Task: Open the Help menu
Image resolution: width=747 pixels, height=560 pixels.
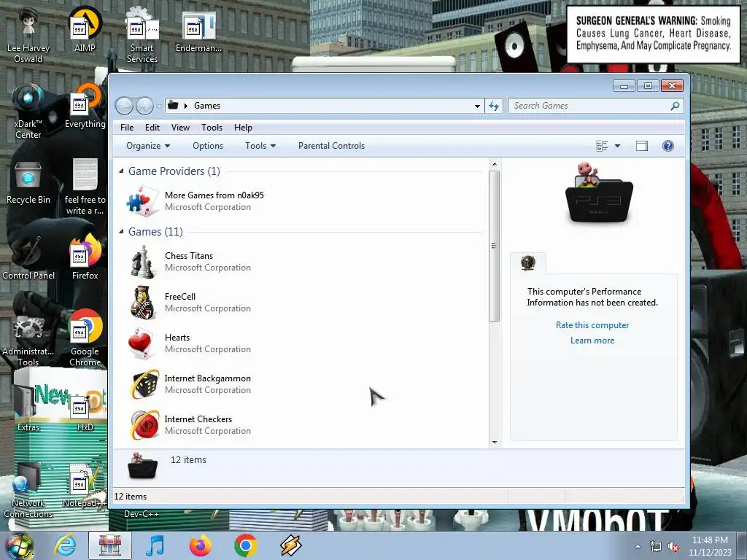Action: 243,127
